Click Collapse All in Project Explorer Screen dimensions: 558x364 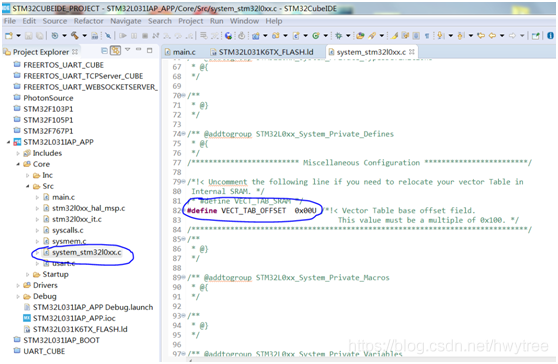[x=104, y=51]
